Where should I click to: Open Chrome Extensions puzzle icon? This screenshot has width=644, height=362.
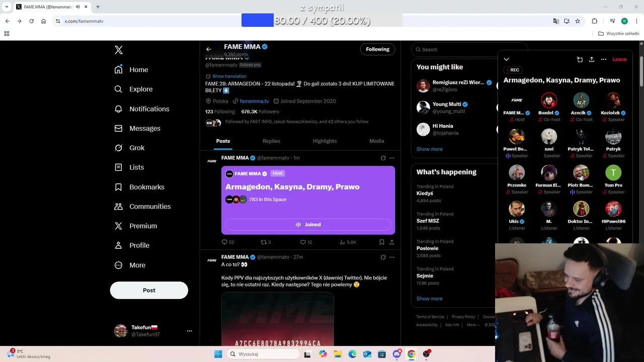pos(595,21)
